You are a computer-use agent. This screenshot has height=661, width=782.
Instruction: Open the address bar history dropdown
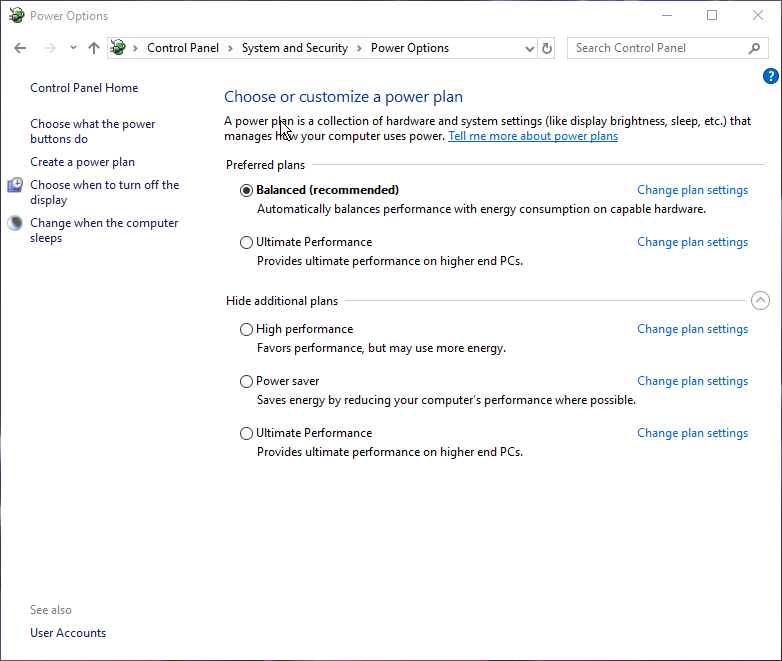tap(530, 48)
